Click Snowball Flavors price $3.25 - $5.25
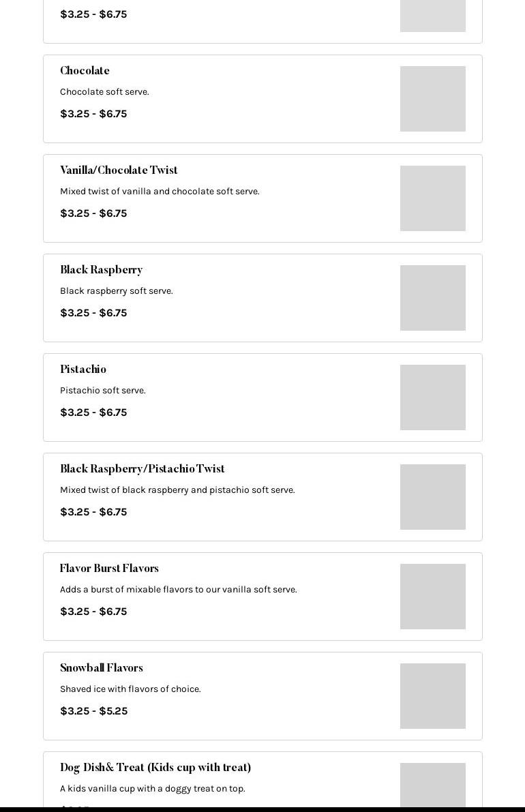525x812 pixels. click(x=93, y=711)
